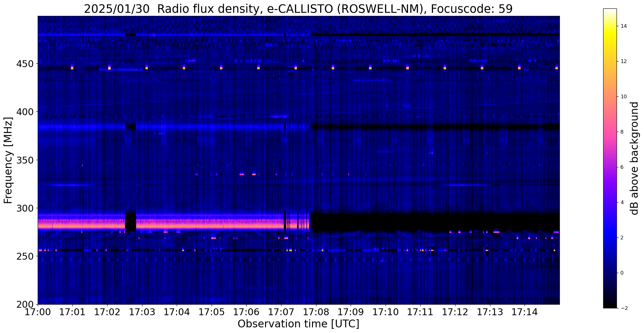This screenshot has width=644, height=333.
Task: Click the 17:00 time tick label
Action: pyautogui.click(x=38, y=312)
